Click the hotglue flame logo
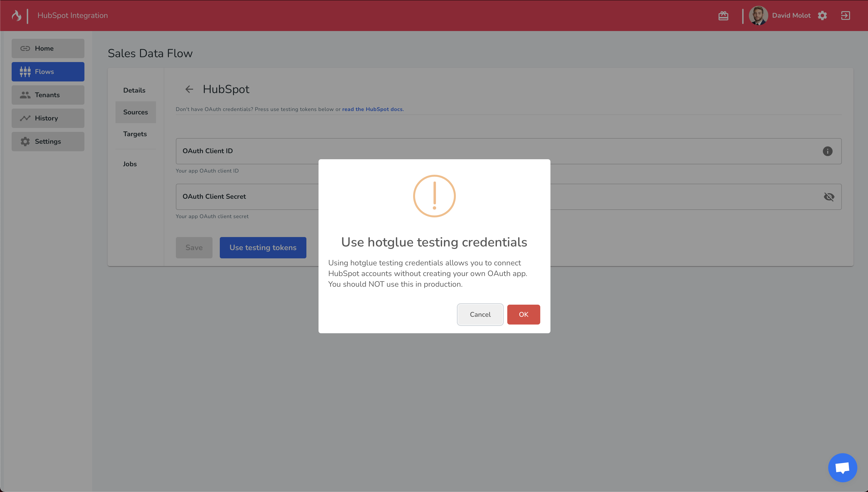868x492 pixels. click(x=16, y=16)
